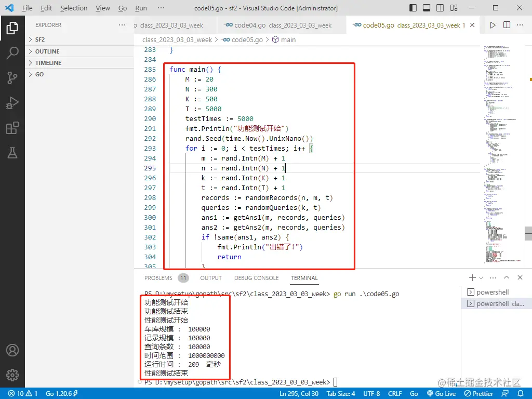The width and height of the screenshot is (532, 399).
Task: Open Source Control view icon
Action: tap(12, 78)
